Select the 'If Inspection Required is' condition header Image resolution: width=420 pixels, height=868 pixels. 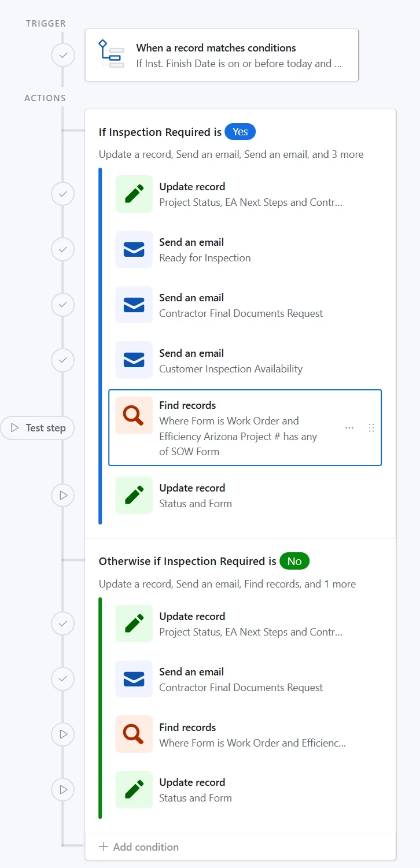coord(160,132)
